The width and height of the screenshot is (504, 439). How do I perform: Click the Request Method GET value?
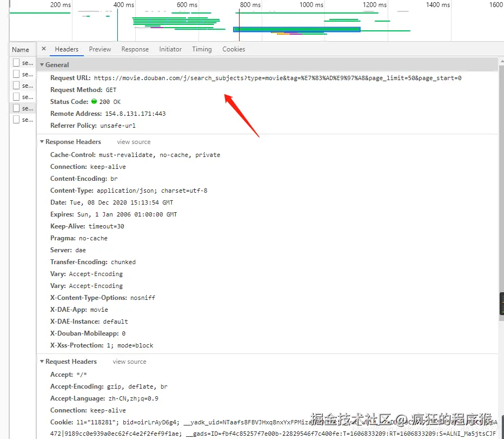(111, 90)
